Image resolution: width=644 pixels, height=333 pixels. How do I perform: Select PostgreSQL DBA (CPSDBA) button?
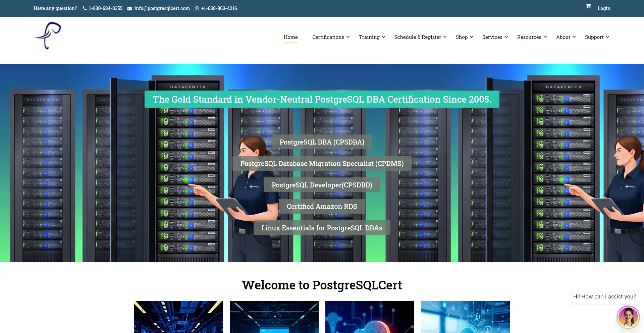coord(322,142)
